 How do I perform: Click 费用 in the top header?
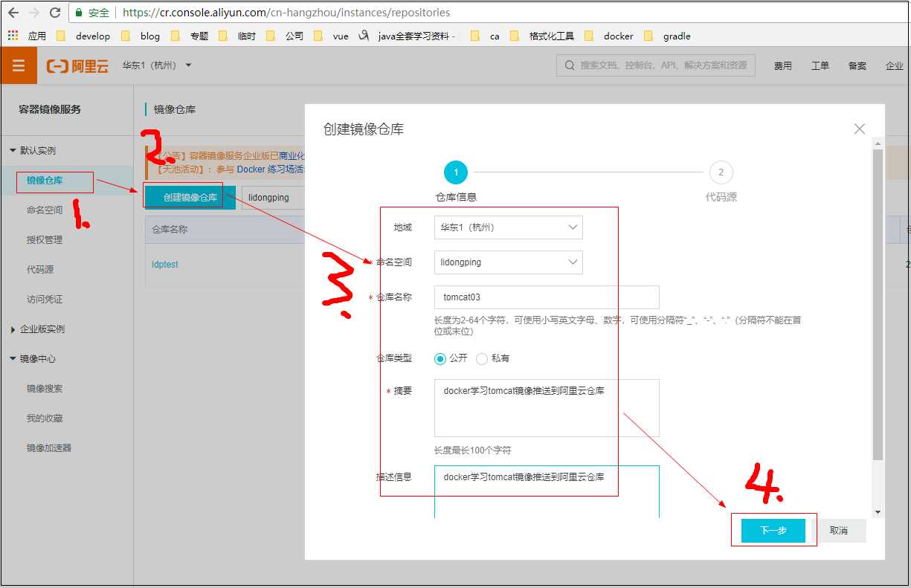click(x=782, y=66)
